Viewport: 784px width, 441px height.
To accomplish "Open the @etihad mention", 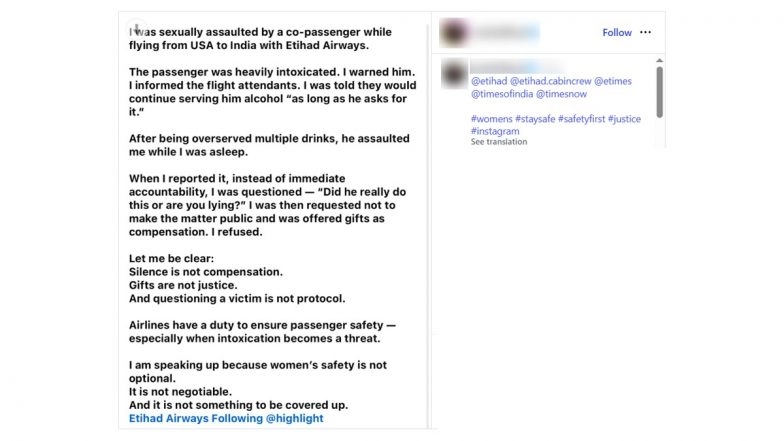I will pyautogui.click(x=489, y=82).
